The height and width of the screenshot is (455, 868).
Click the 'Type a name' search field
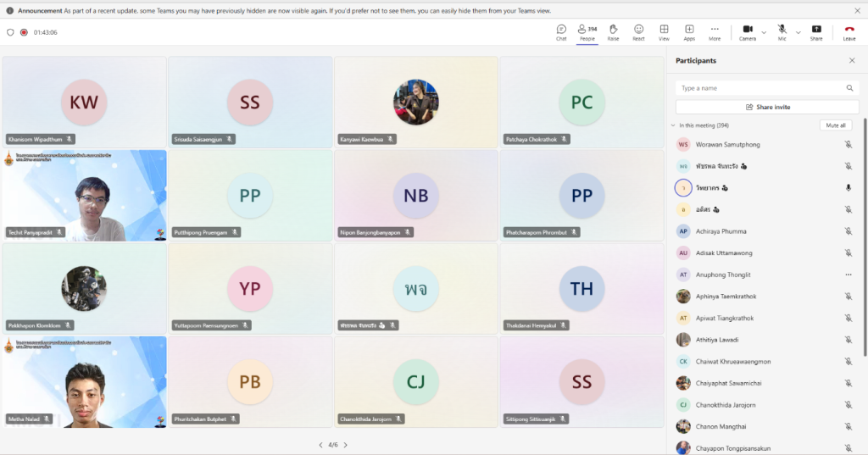tap(760, 88)
